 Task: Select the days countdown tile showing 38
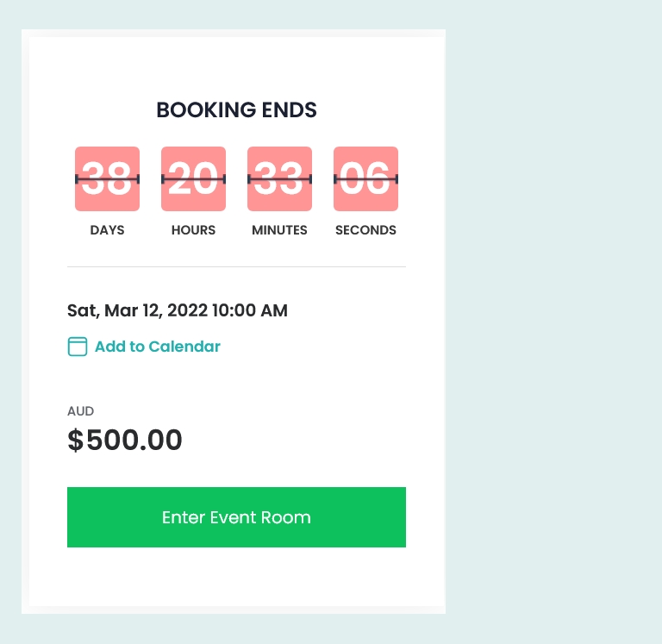point(107,179)
